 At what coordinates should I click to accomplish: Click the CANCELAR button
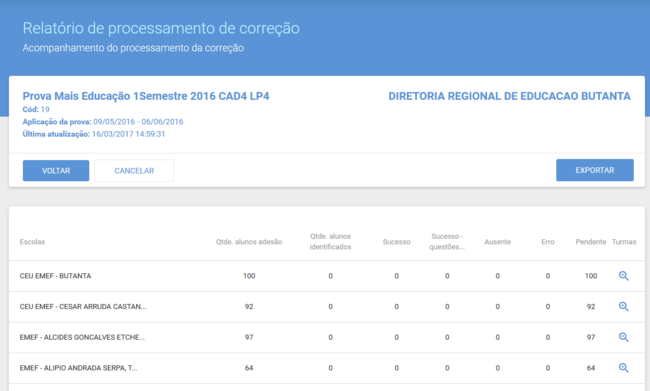click(134, 170)
